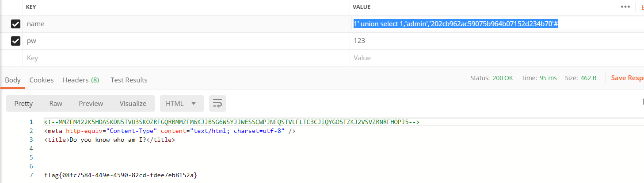Click line number 7 in the gutter
Image resolution: width=644 pixels, height=183 pixels.
pyautogui.click(x=31, y=175)
